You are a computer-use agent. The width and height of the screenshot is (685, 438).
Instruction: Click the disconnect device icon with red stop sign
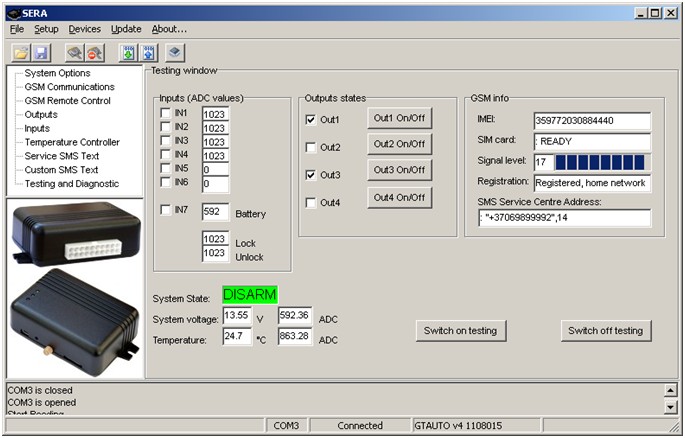point(94,53)
